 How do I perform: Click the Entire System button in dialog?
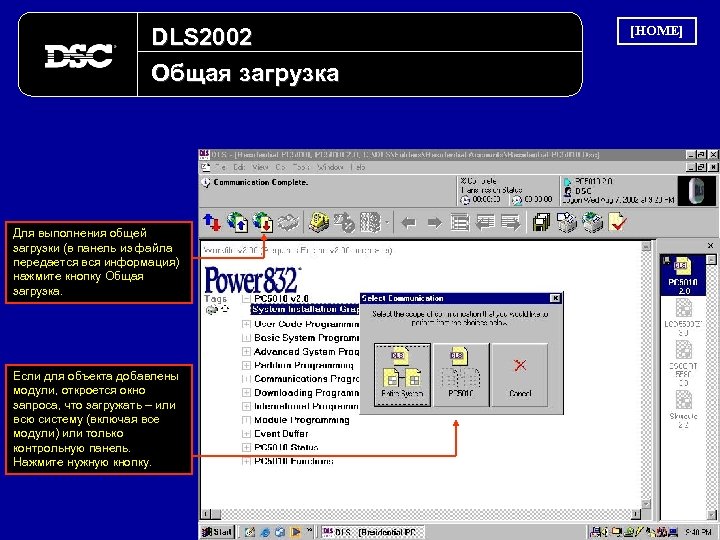(402, 375)
